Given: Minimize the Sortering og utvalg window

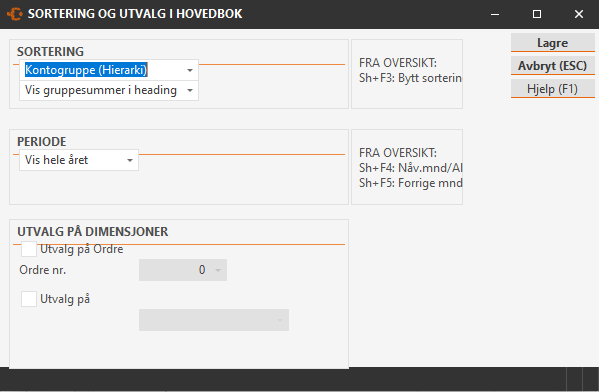Looking at the screenshot, I should pyautogui.click(x=495, y=14).
